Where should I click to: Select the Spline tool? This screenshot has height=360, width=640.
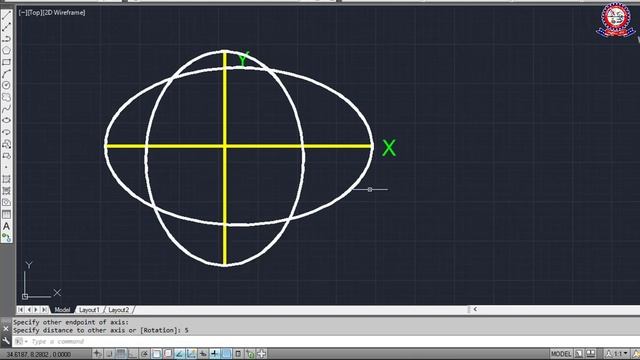(x=6, y=109)
